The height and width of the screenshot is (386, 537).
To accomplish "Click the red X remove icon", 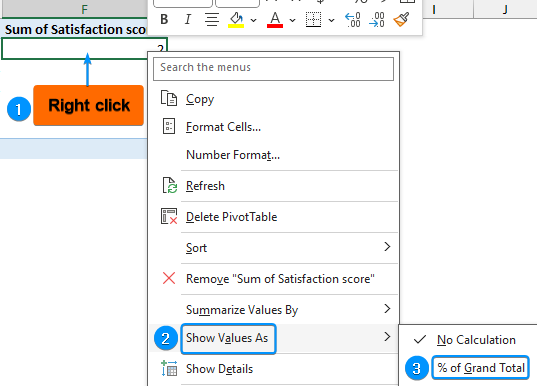I will pos(169,278).
